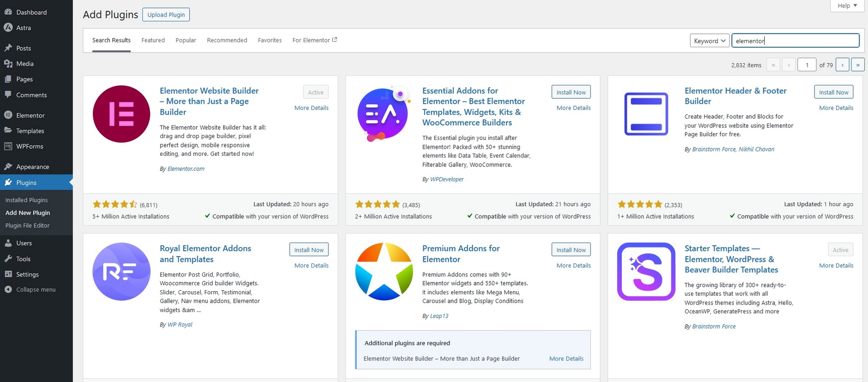
Task: Click the Pages icon in sidebar
Action: (8, 79)
